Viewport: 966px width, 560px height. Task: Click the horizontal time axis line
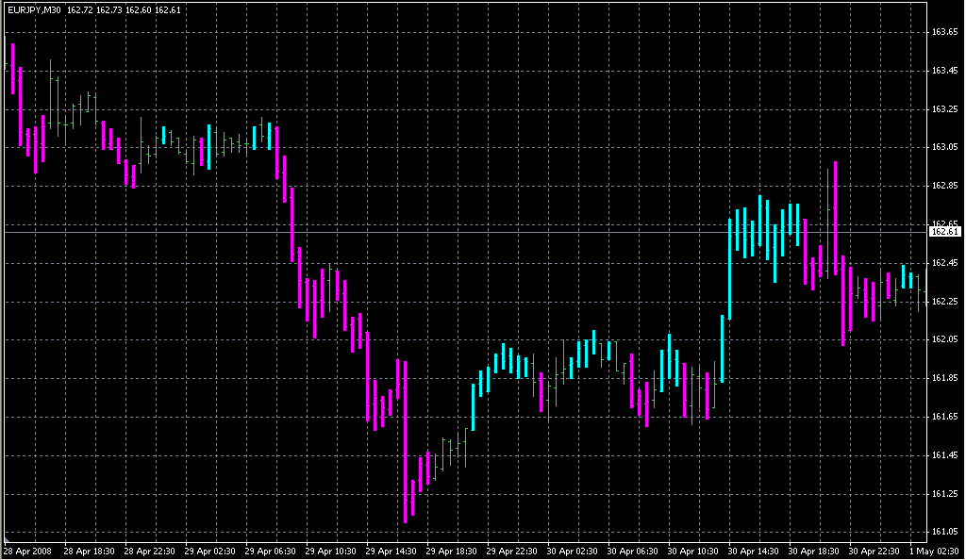[472, 542]
